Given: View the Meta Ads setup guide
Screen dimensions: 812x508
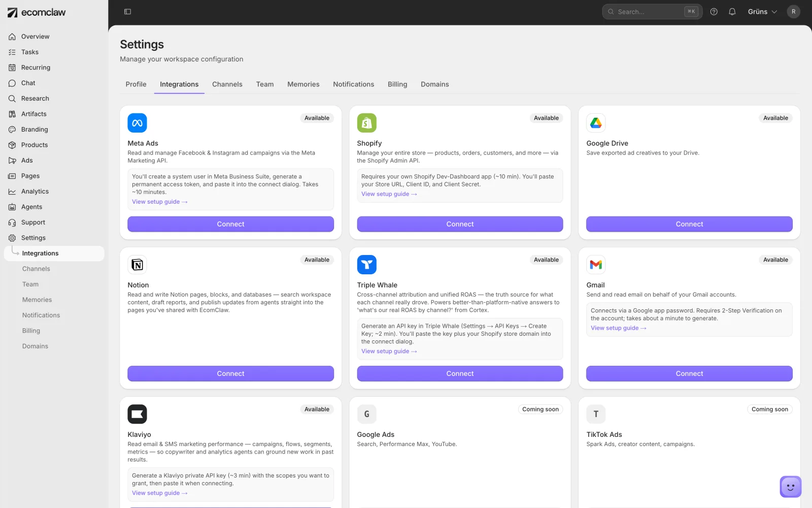Looking at the screenshot, I should tap(160, 202).
